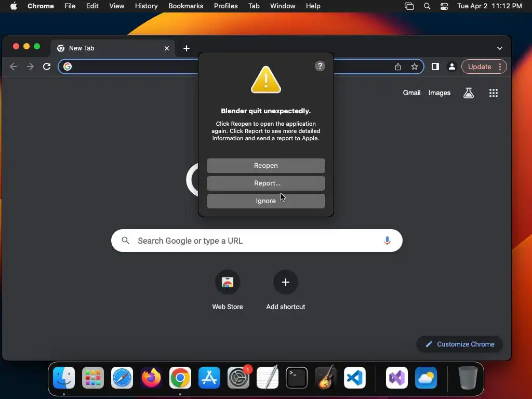Go forward with Chrome's forward arrow

(x=30, y=66)
